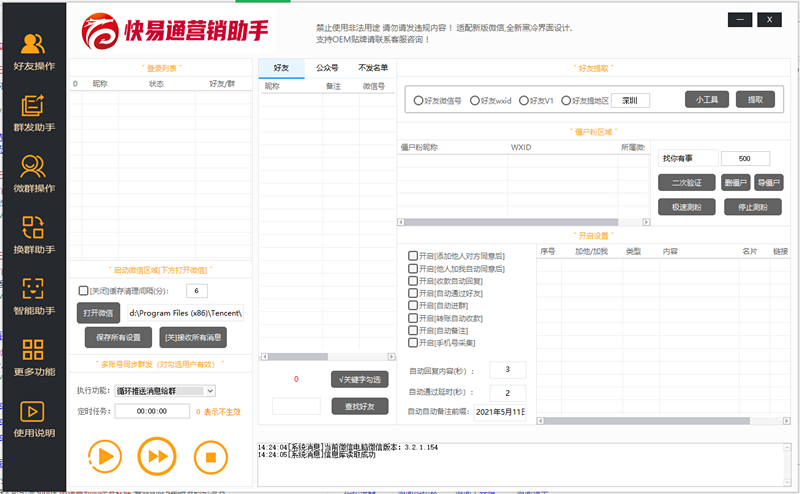
Task: Click the orange fast-forward button
Action: pyautogui.click(x=157, y=456)
